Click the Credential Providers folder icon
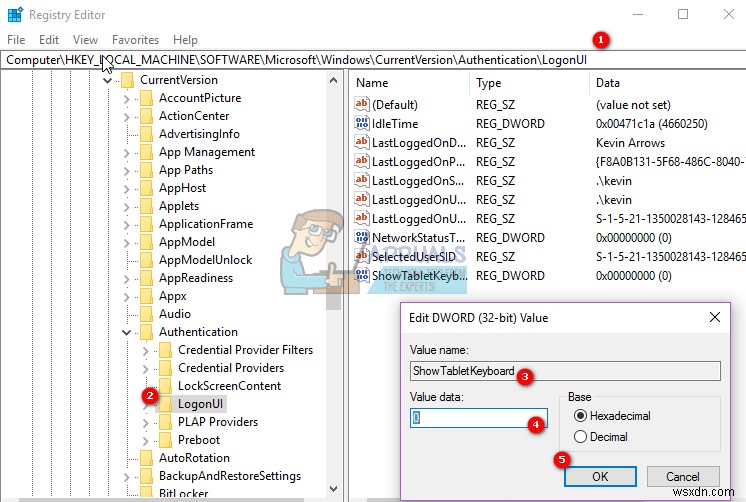The width and height of the screenshot is (746, 502). 165,369
